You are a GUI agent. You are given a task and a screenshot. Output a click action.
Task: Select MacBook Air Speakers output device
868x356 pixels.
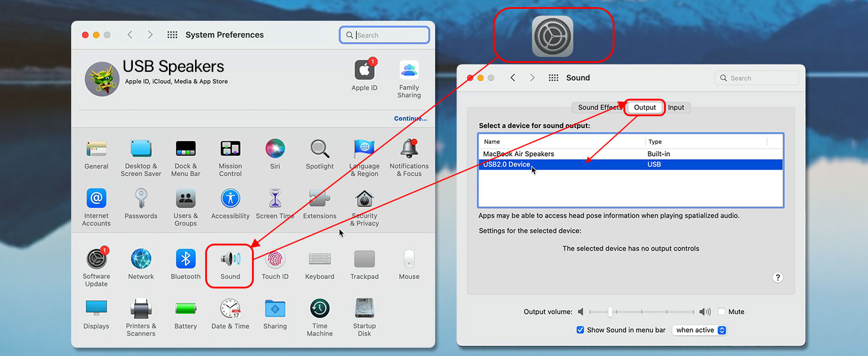point(631,154)
